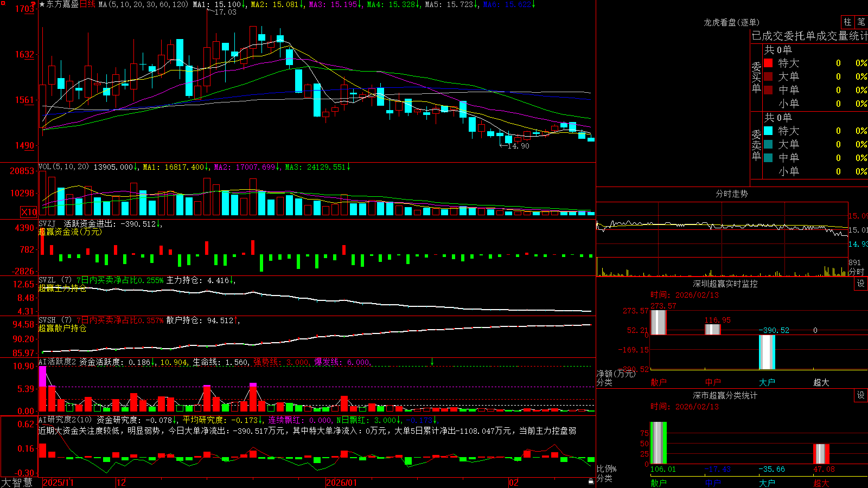
Task: Click the 14.90 low price annotation
Action: pyautogui.click(x=518, y=146)
